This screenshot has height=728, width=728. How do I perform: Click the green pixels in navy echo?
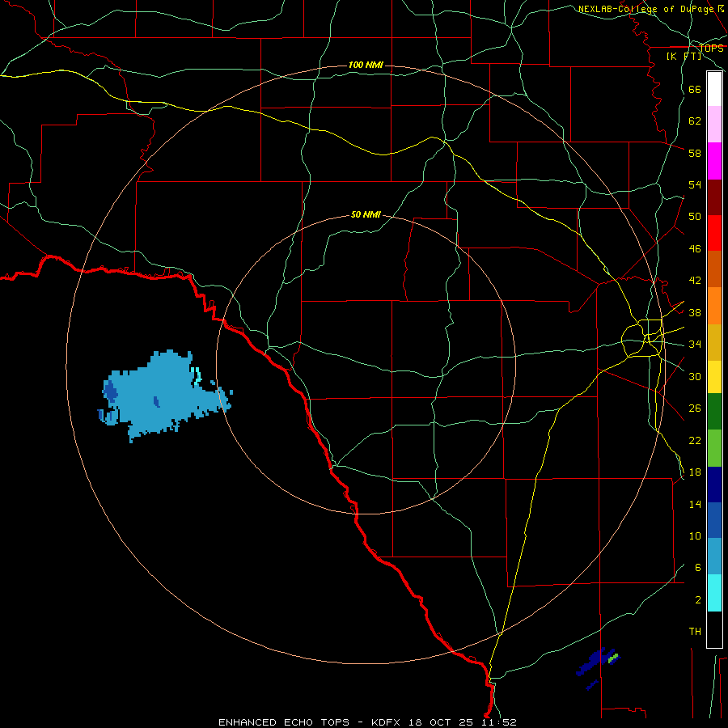[x=614, y=658]
